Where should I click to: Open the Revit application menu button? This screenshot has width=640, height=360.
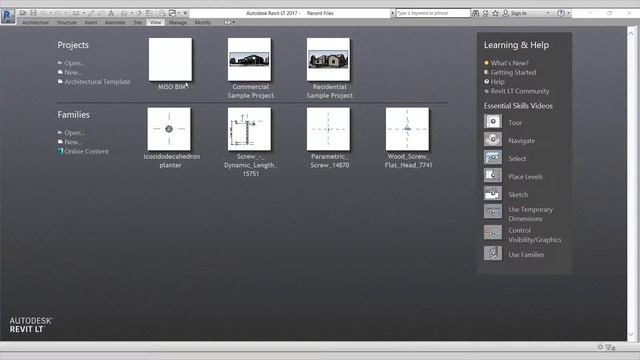8,17
